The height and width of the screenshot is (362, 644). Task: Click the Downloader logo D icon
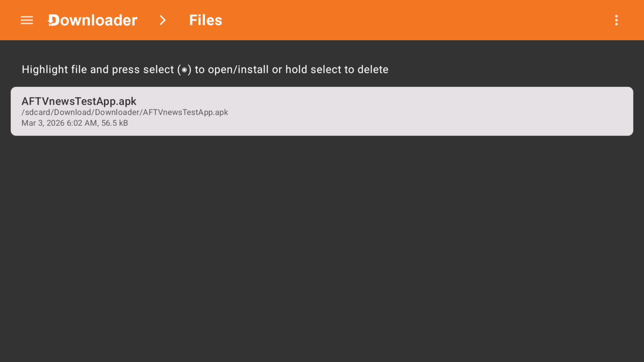53,20
